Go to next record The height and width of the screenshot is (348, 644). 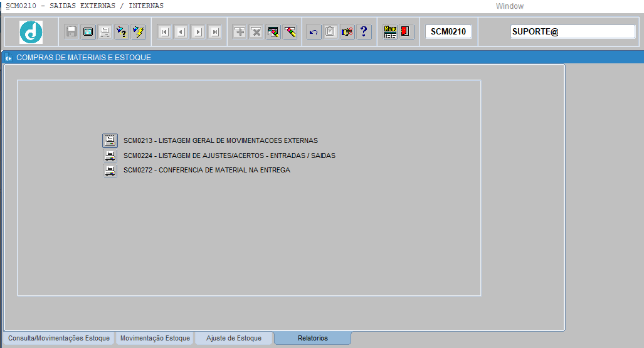tap(198, 32)
